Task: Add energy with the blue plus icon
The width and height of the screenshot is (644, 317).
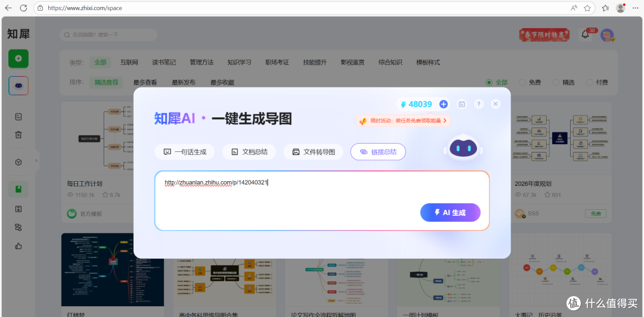Action: tap(443, 104)
